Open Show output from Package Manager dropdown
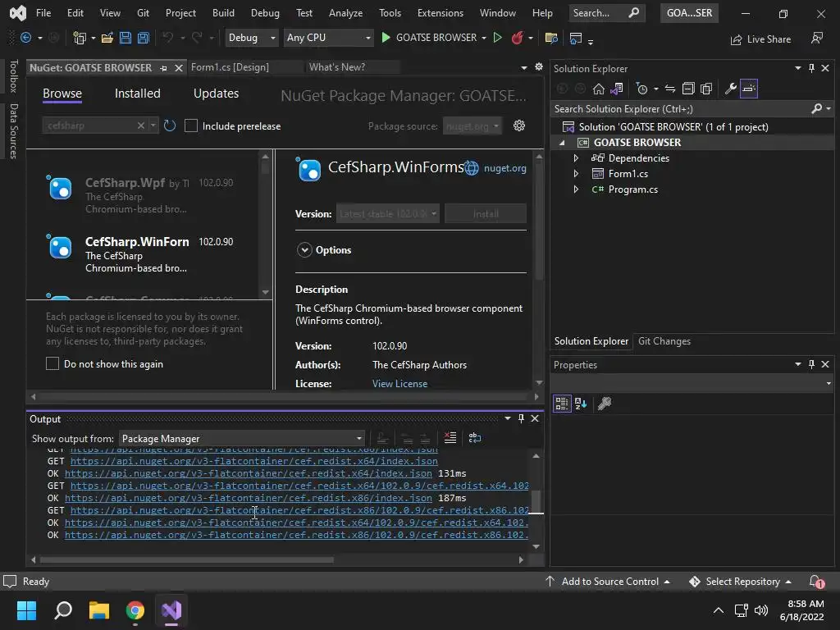 coord(242,438)
